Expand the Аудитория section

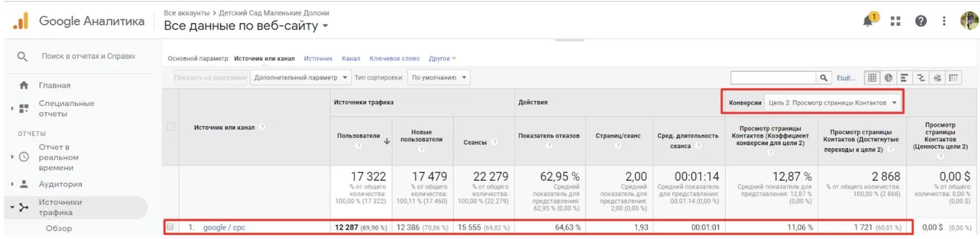pyautogui.click(x=12, y=184)
